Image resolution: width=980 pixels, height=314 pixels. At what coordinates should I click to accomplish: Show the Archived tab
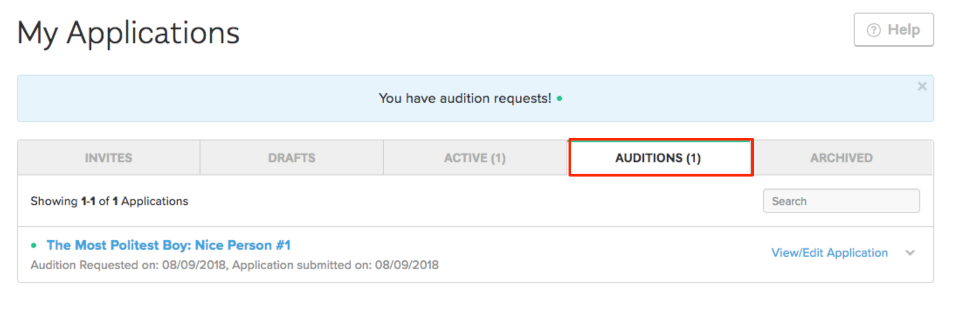click(841, 158)
